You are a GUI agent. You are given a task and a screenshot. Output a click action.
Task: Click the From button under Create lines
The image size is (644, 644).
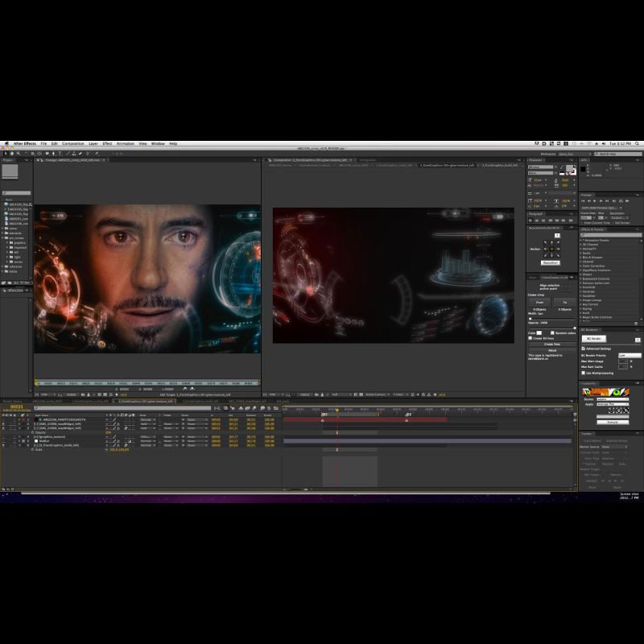tap(539, 303)
